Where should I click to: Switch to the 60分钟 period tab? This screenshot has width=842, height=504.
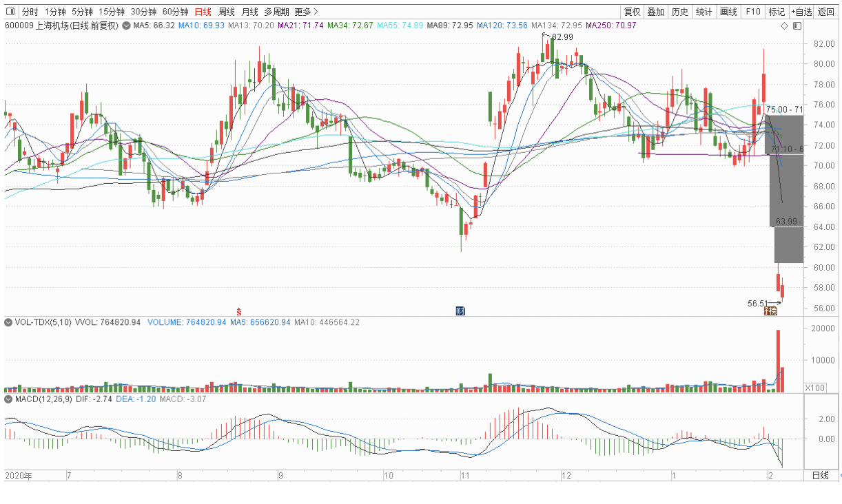(x=175, y=12)
